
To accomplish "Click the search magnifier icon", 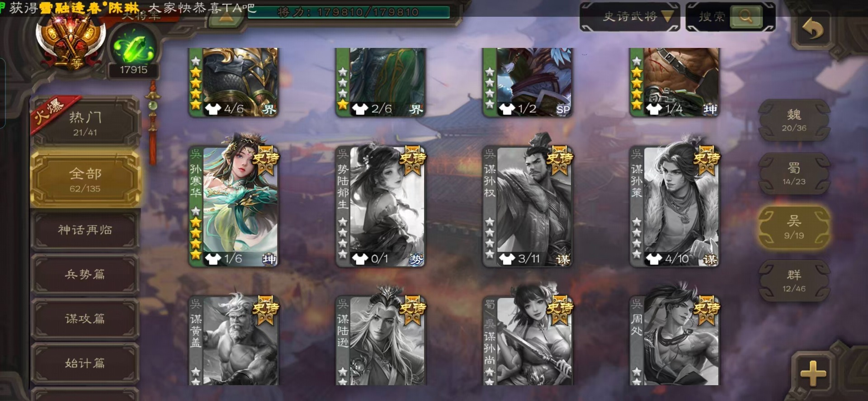I will coord(745,17).
